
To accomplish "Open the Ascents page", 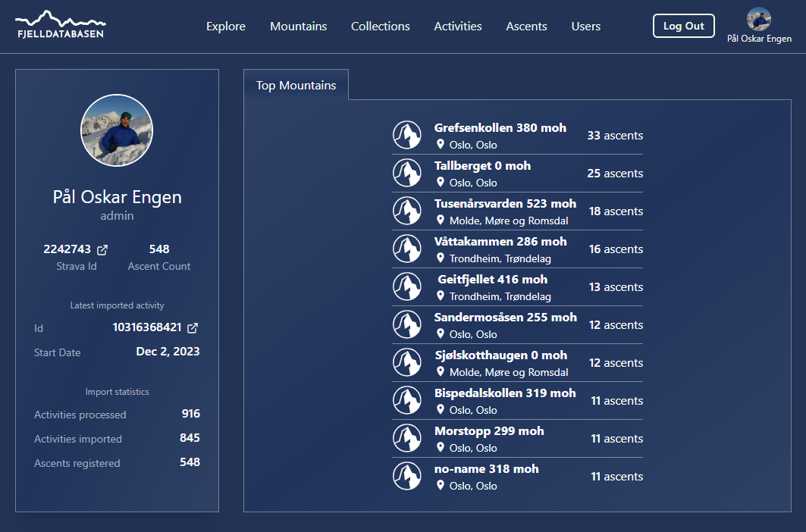I will click(526, 27).
